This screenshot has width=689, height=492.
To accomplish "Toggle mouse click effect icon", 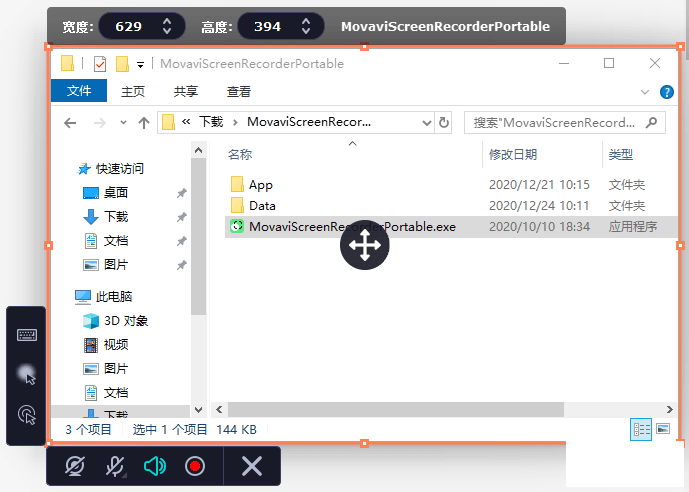I will pyautogui.click(x=26, y=415).
